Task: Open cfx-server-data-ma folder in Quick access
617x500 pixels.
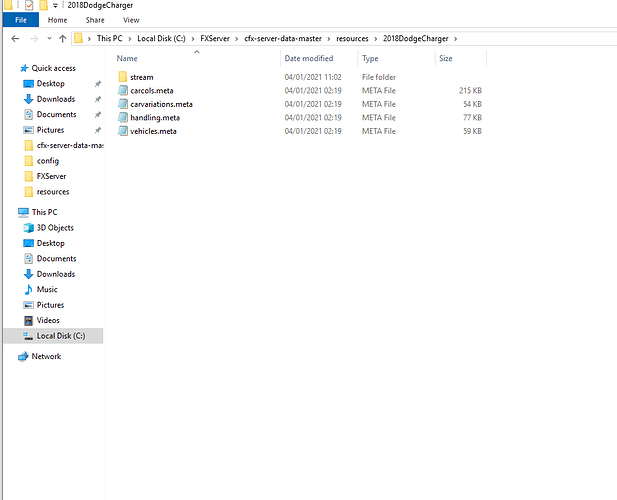Action: pos(63,146)
